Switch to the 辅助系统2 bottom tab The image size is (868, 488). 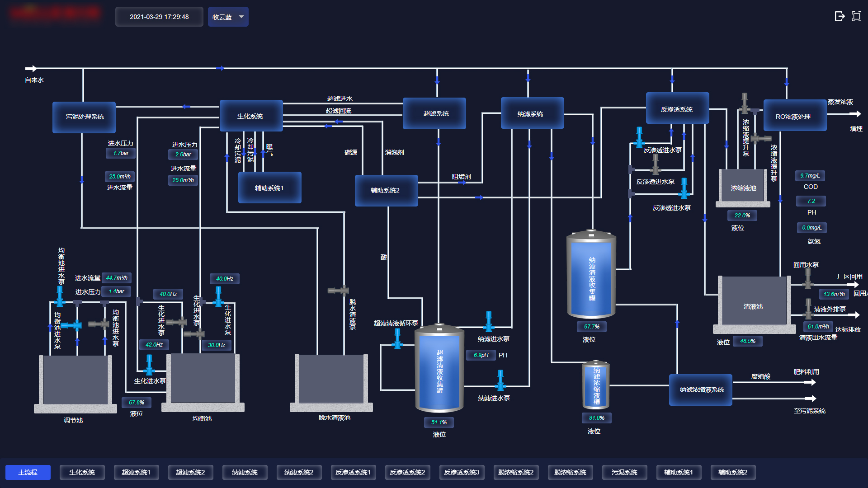(733, 472)
